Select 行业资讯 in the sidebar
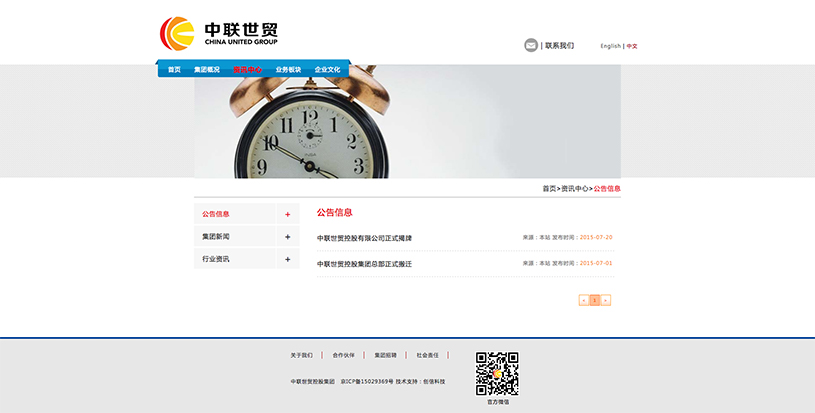Image resolution: width=815 pixels, height=413 pixels. tap(216, 259)
